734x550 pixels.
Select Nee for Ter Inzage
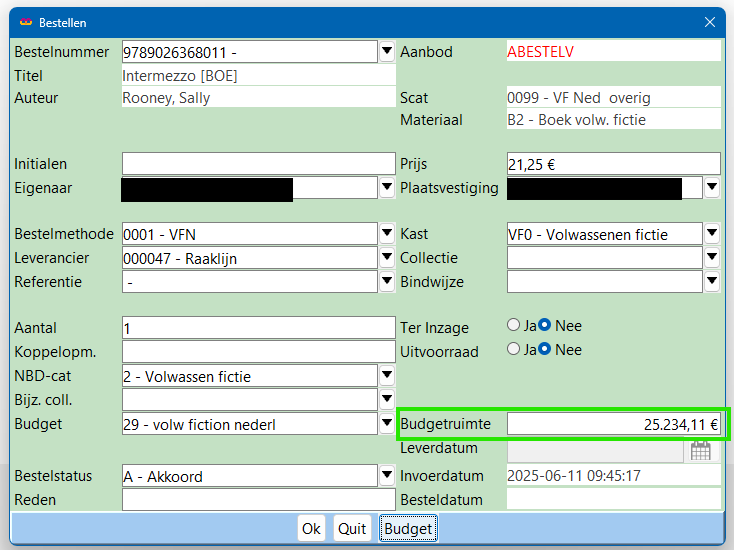click(545, 326)
